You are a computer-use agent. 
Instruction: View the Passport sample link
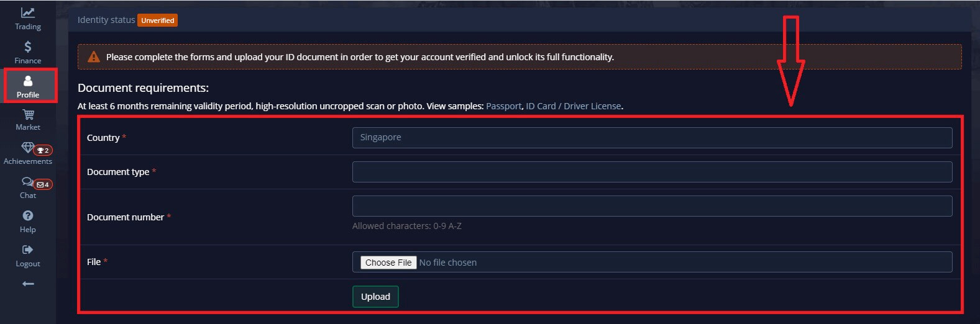point(503,106)
